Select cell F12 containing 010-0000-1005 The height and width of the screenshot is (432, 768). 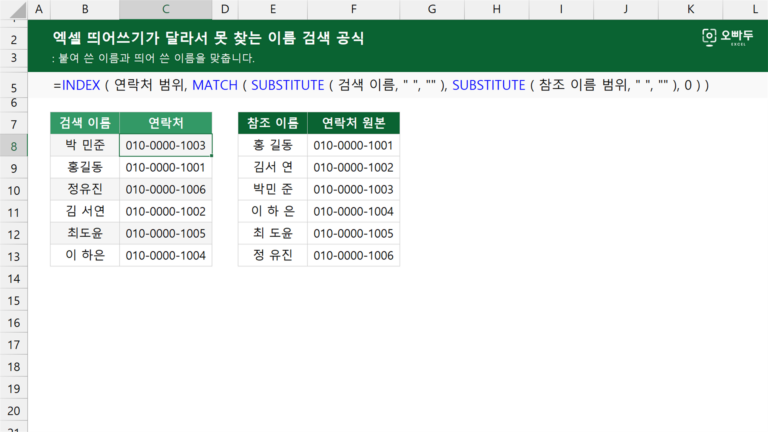tap(353, 233)
